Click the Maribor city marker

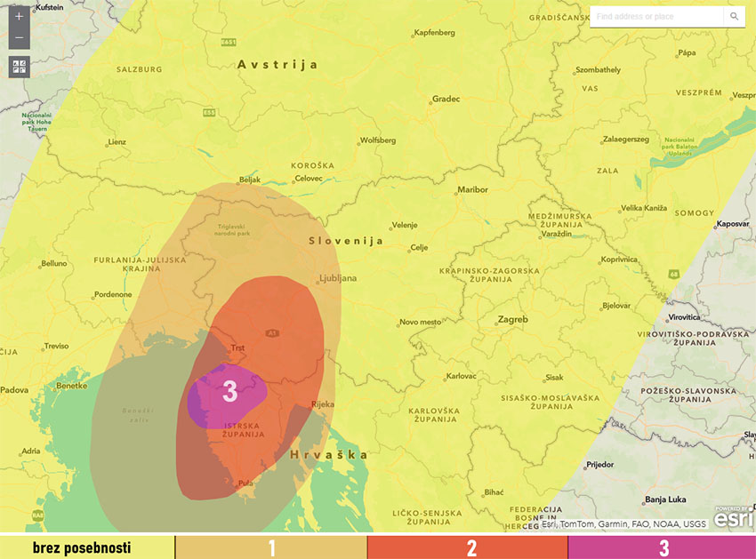(x=471, y=190)
